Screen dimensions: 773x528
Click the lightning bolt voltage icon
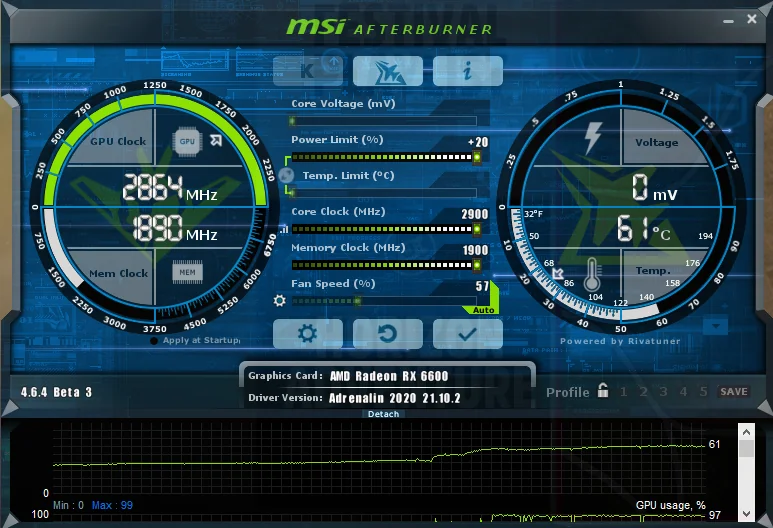[x=593, y=138]
